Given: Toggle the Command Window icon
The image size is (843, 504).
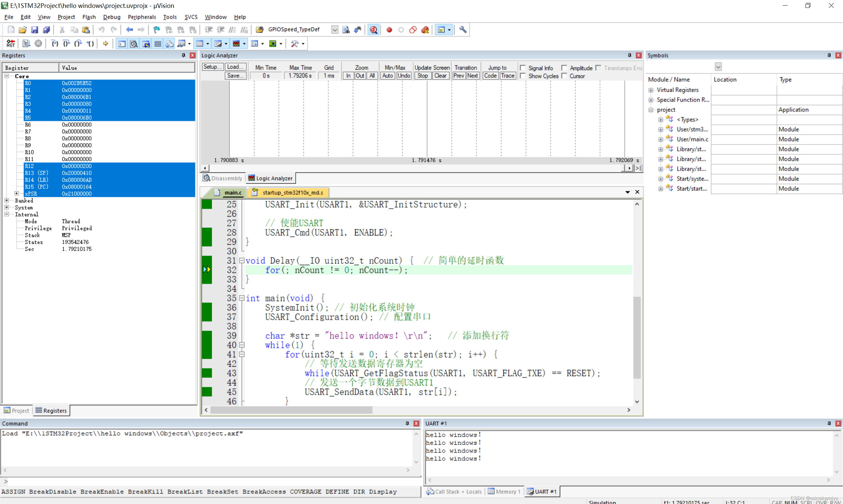Looking at the screenshot, I should (122, 43).
